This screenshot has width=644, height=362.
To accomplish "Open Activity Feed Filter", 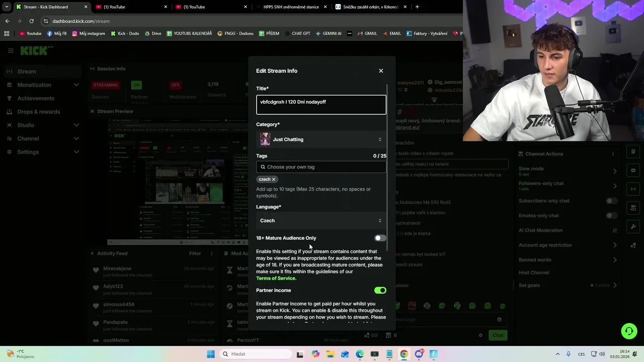I will (195, 253).
